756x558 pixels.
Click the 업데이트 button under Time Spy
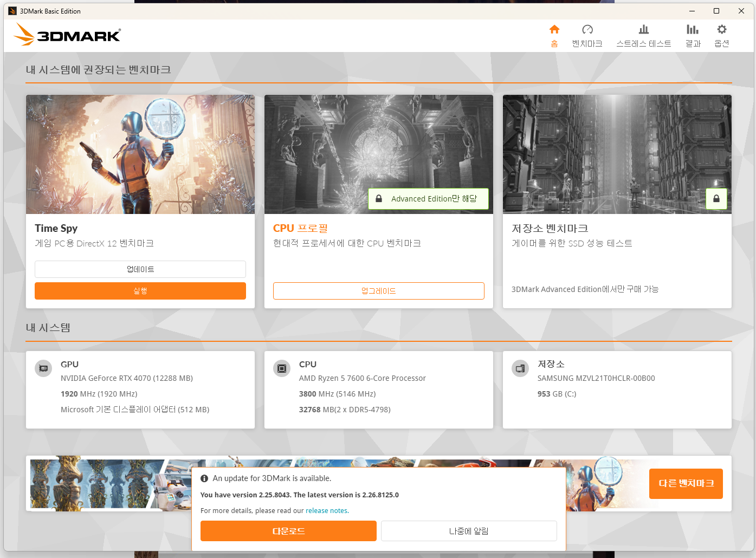click(140, 269)
